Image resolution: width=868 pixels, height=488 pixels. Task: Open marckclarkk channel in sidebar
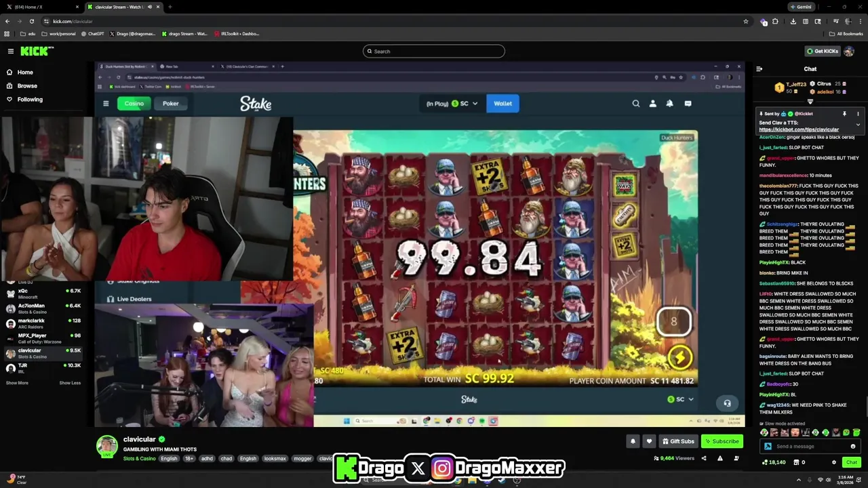tap(43, 323)
